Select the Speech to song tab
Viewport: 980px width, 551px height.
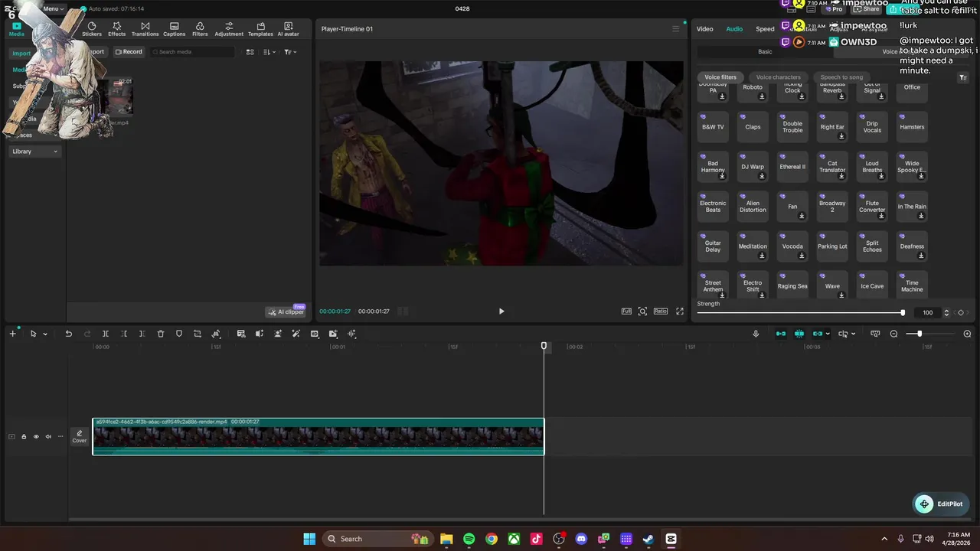tap(841, 77)
